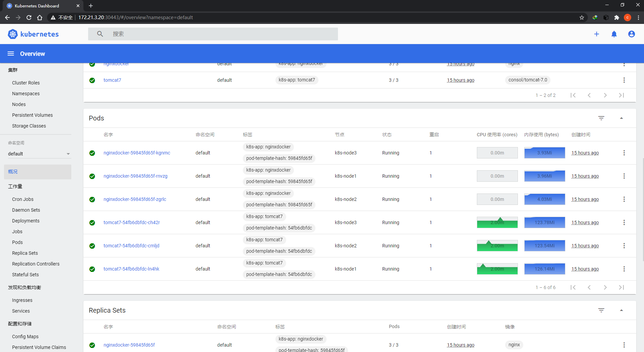
Task: Collapse the Replica Sets section
Action: point(621,310)
